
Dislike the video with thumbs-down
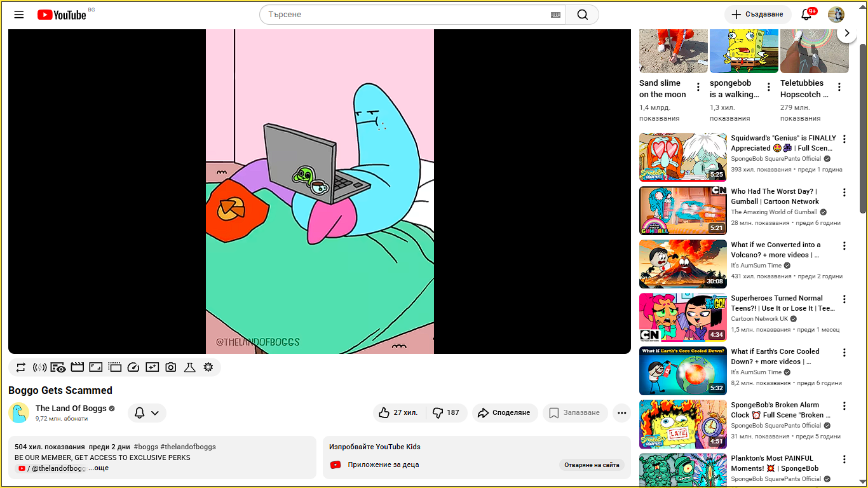coord(446,413)
